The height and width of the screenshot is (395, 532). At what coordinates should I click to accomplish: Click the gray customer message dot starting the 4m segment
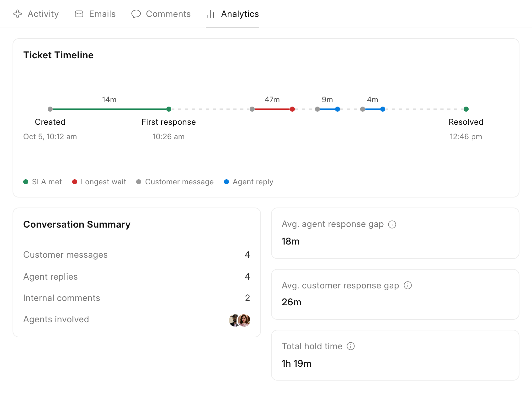363,109
